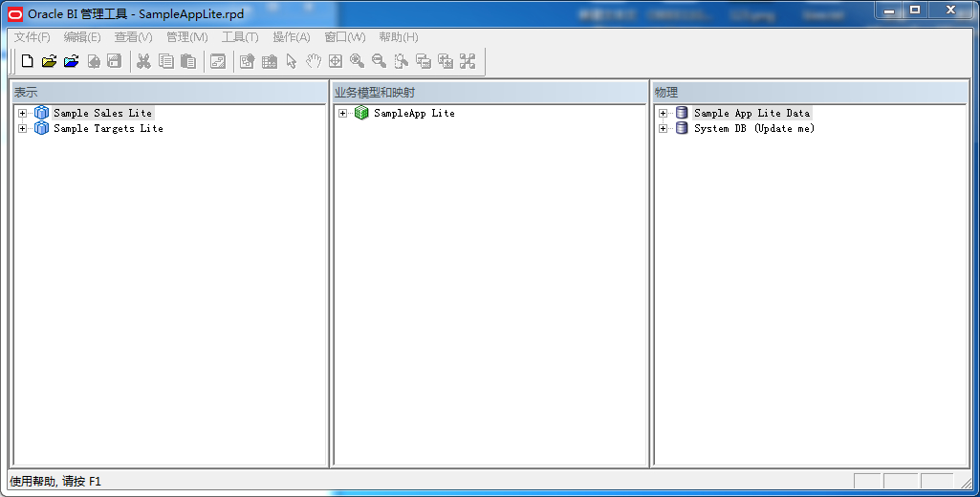Open the 编辑(E) menu
The width and height of the screenshot is (980, 497).
(82, 37)
